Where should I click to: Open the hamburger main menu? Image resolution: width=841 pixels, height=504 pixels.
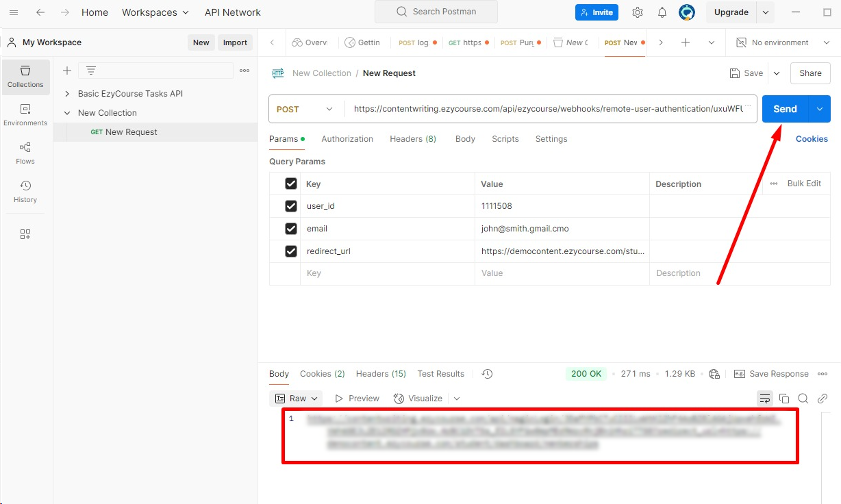(x=14, y=12)
